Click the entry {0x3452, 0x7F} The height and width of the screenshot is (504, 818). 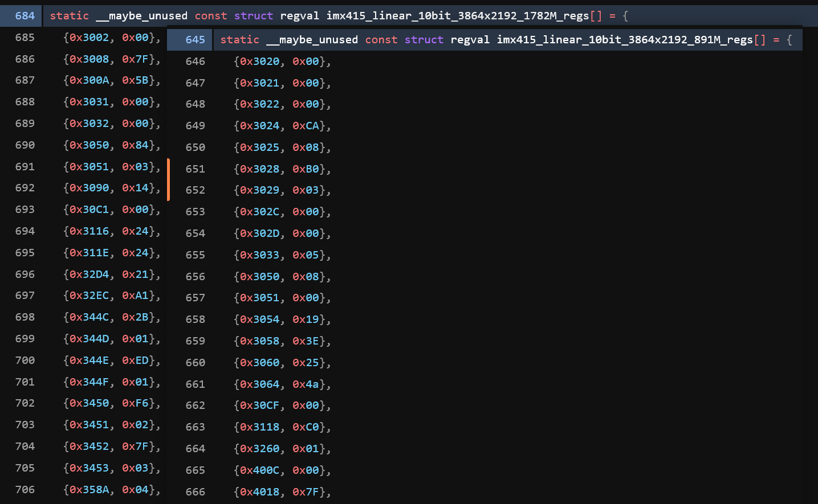tap(112, 446)
